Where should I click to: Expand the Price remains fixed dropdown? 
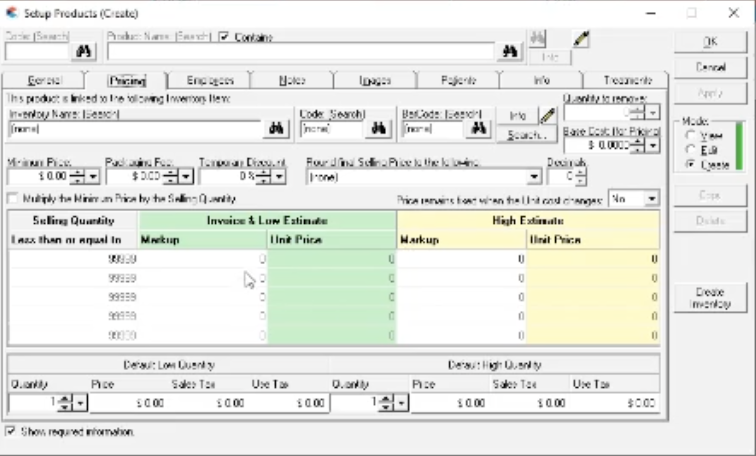point(652,199)
